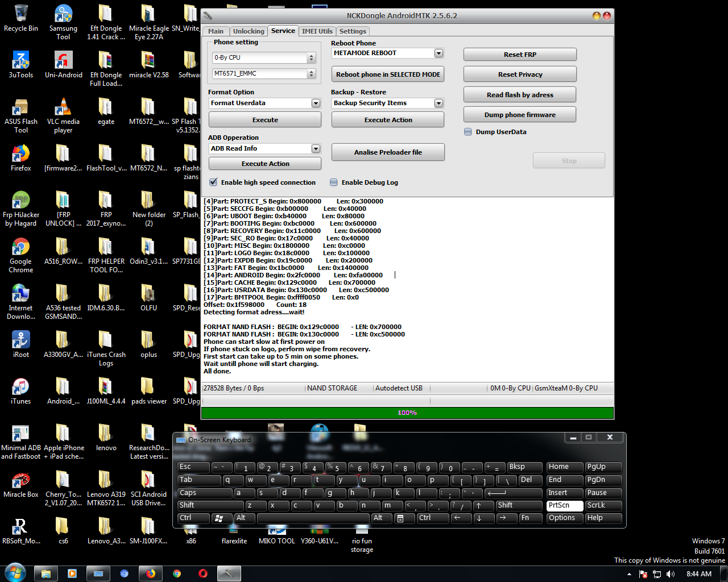Launch Google Chrome desktop shortcut

click(21, 255)
